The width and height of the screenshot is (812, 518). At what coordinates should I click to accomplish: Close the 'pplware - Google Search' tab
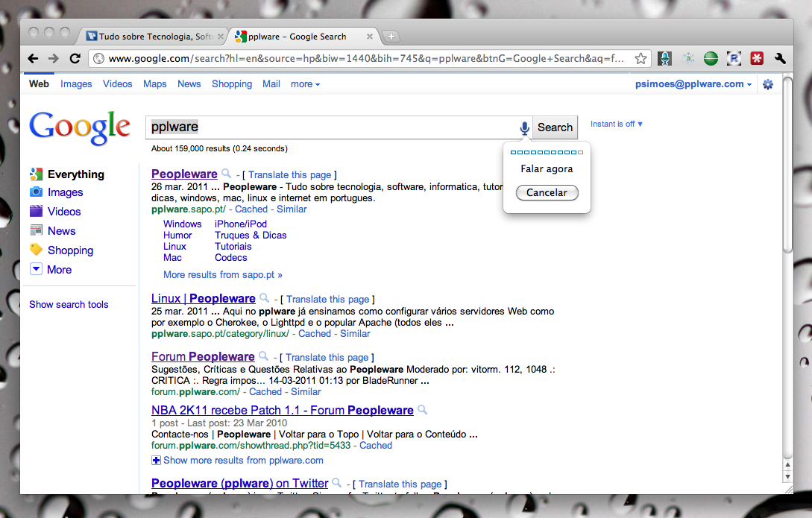tap(370, 37)
